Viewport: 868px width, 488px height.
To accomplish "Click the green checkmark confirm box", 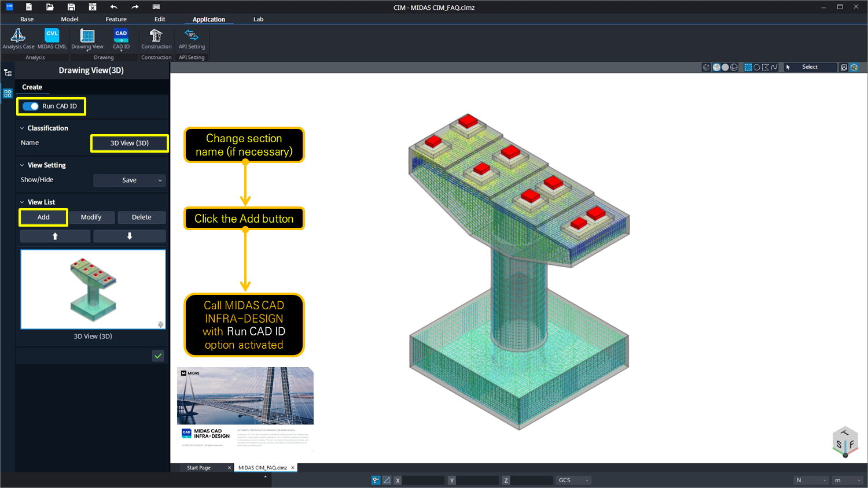I will [x=158, y=356].
